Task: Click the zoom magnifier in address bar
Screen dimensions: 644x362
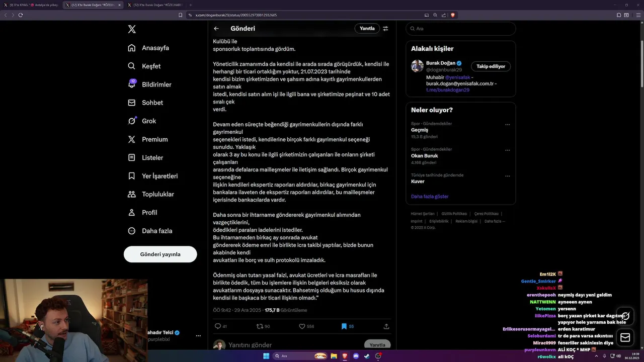Action: point(435,15)
